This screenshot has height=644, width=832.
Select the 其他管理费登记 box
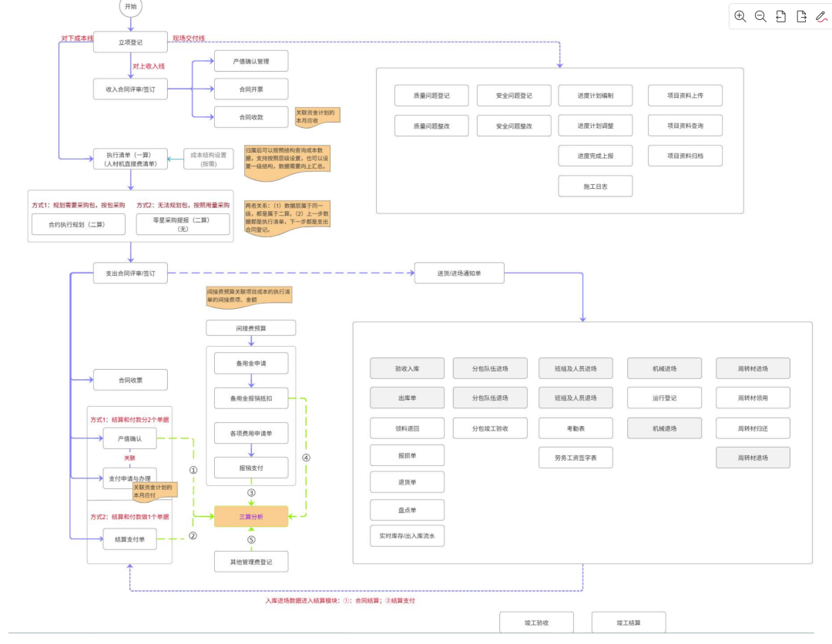[x=251, y=562]
